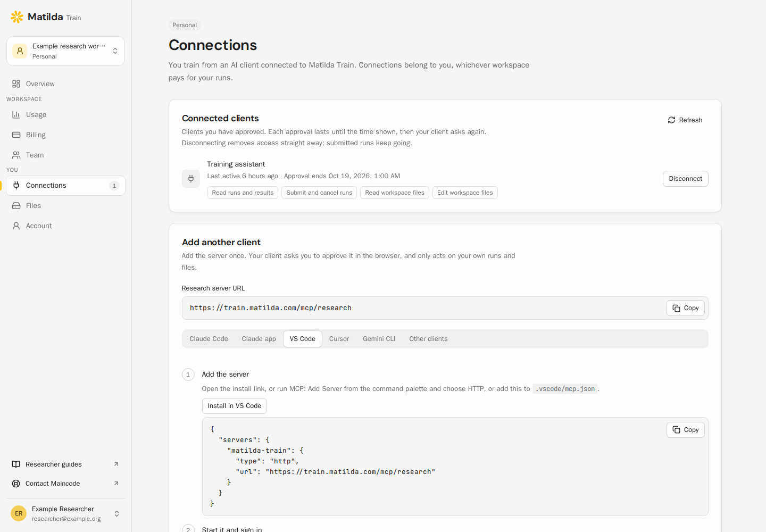Open the workspace switcher dropdown
Image resolution: width=766 pixels, height=532 pixels.
[x=66, y=51]
